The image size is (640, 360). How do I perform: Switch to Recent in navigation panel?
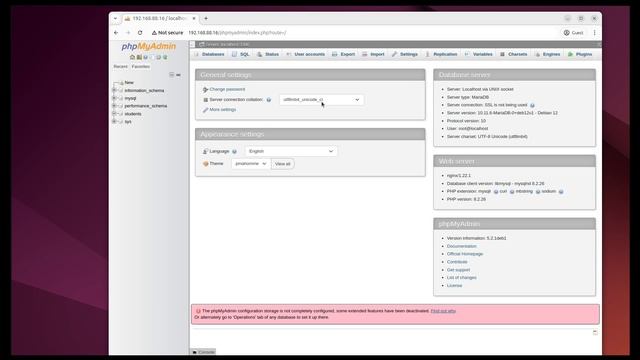pos(120,67)
